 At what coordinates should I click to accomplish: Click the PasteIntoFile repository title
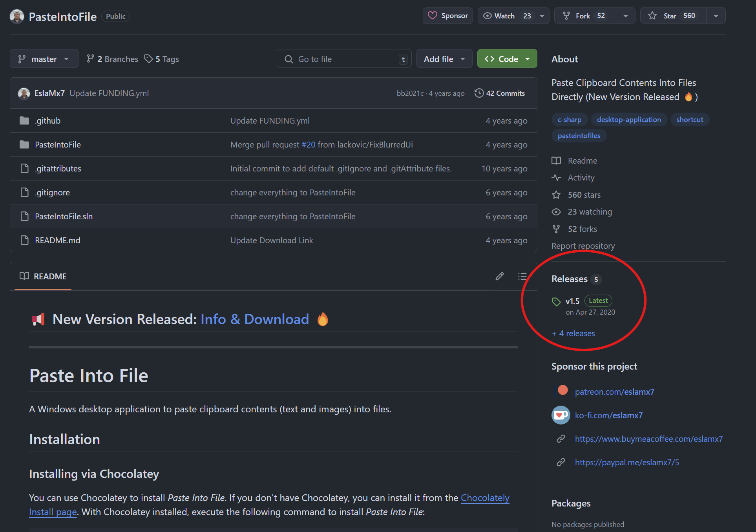tap(63, 16)
